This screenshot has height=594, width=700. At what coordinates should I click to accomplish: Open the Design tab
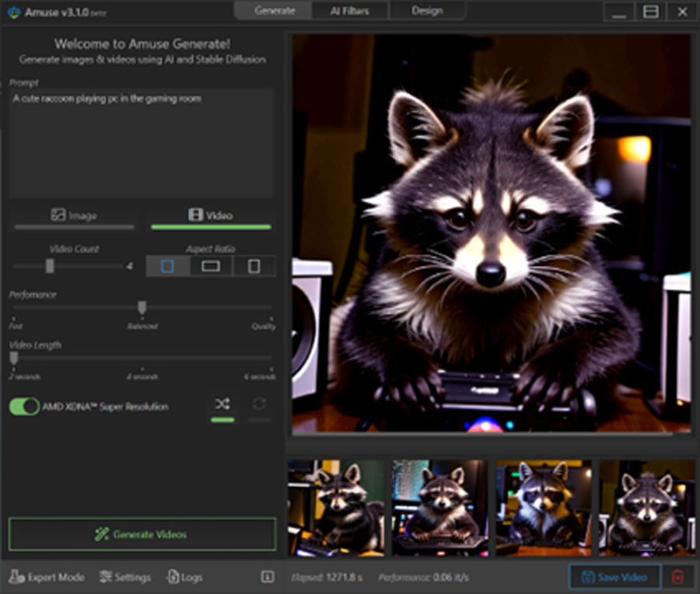click(x=427, y=11)
